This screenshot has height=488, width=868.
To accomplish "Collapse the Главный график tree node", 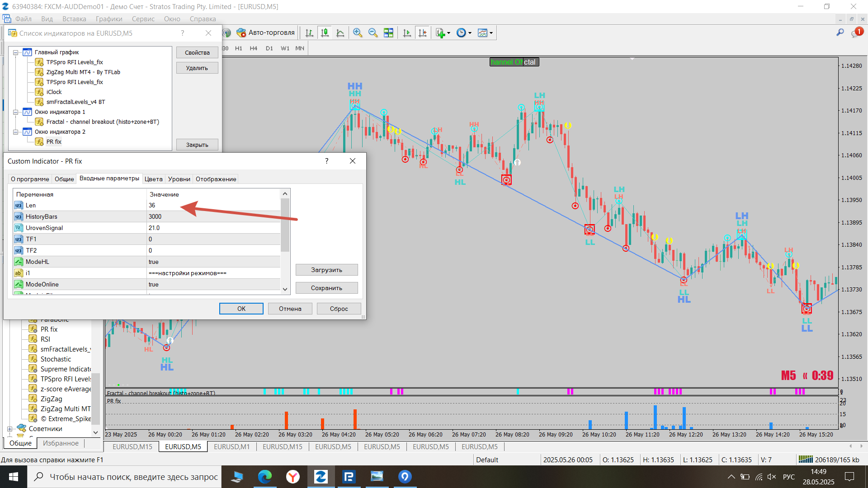I will click(16, 52).
